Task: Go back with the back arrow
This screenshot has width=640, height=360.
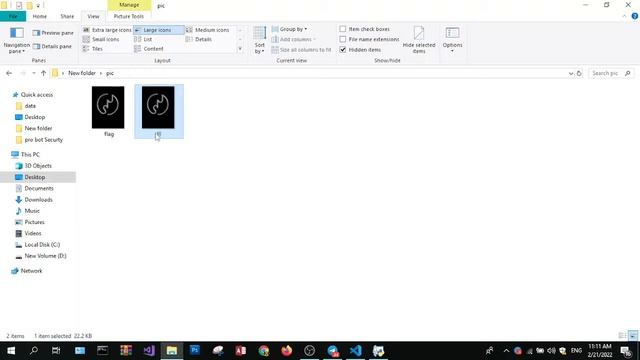Action: pos(9,73)
